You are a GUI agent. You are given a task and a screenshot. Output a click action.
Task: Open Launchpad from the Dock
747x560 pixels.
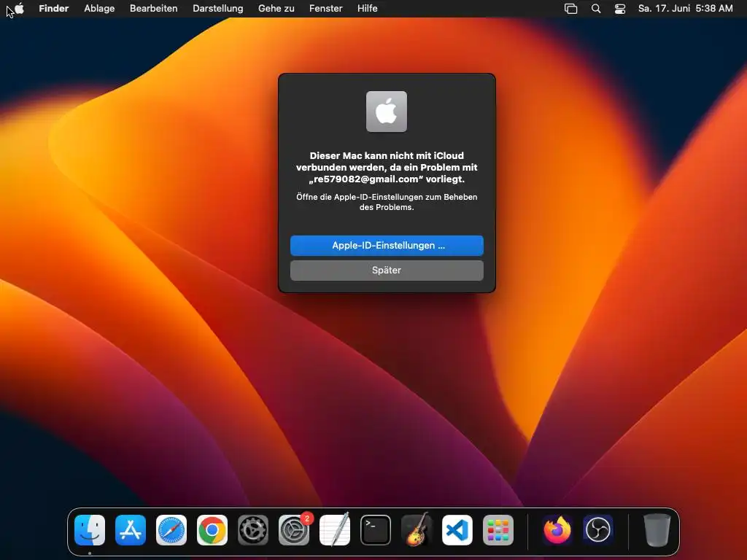(498, 530)
